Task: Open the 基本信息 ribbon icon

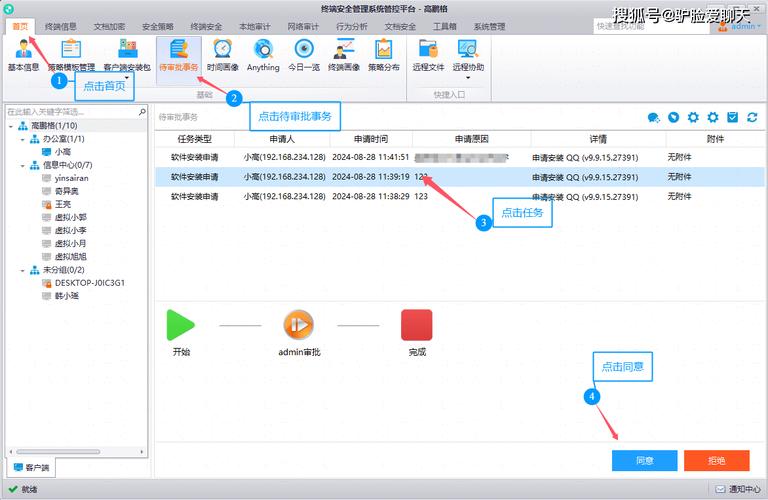Action: coord(23,55)
